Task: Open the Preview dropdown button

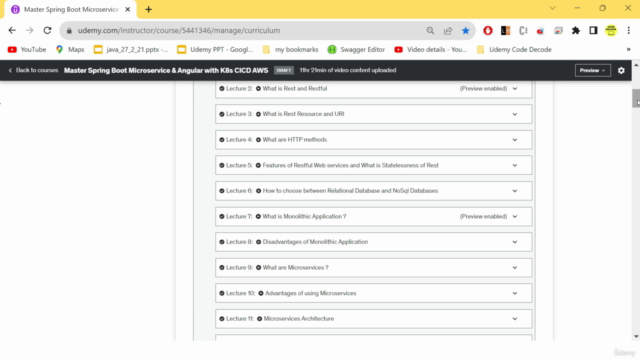Action: 593,70
